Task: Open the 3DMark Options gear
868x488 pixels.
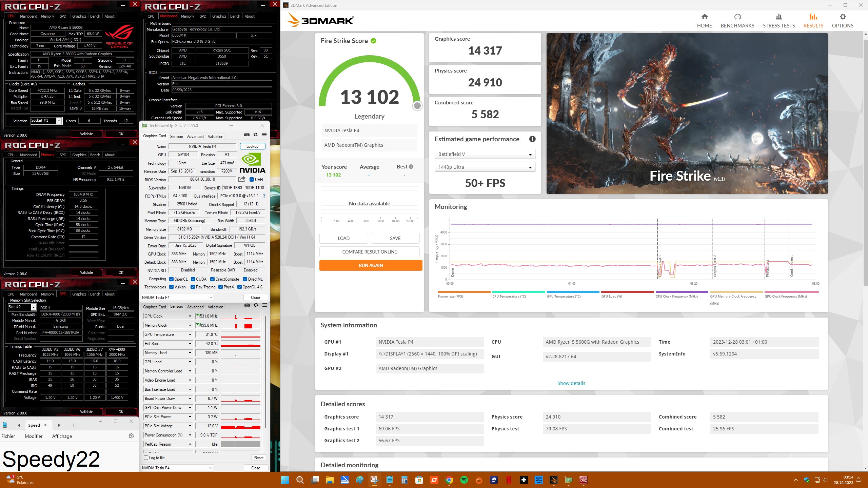Action: 842,21
